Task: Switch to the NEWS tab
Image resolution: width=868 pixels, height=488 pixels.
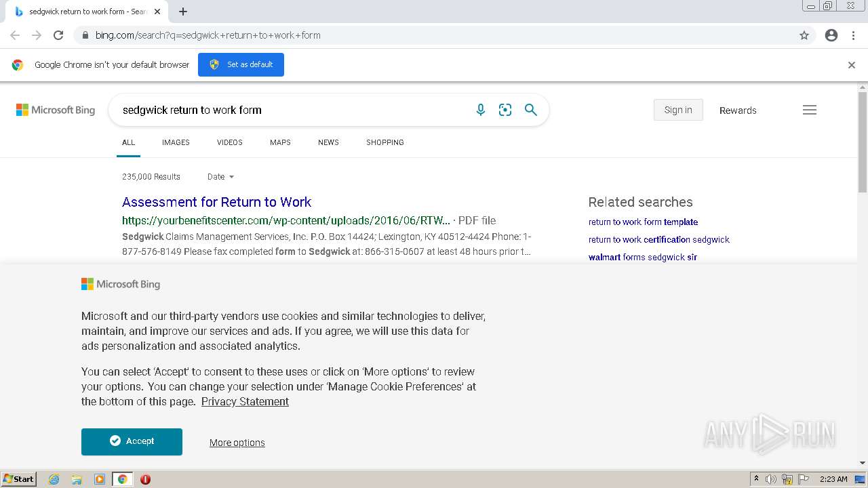Action: pos(328,142)
